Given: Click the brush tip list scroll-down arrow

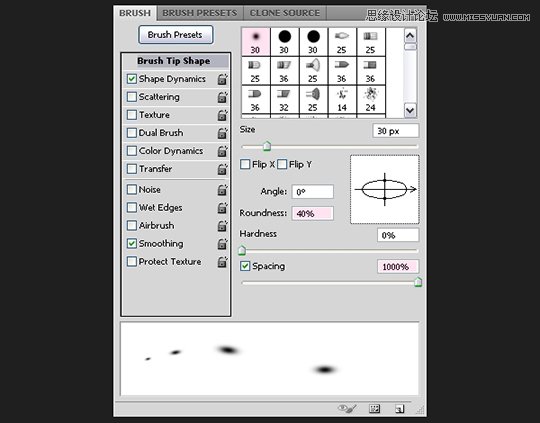Looking at the screenshot, I should coord(410,110).
